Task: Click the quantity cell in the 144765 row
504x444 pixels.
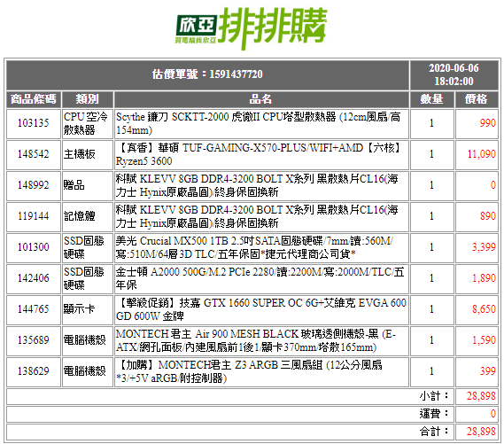Action: [432, 309]
